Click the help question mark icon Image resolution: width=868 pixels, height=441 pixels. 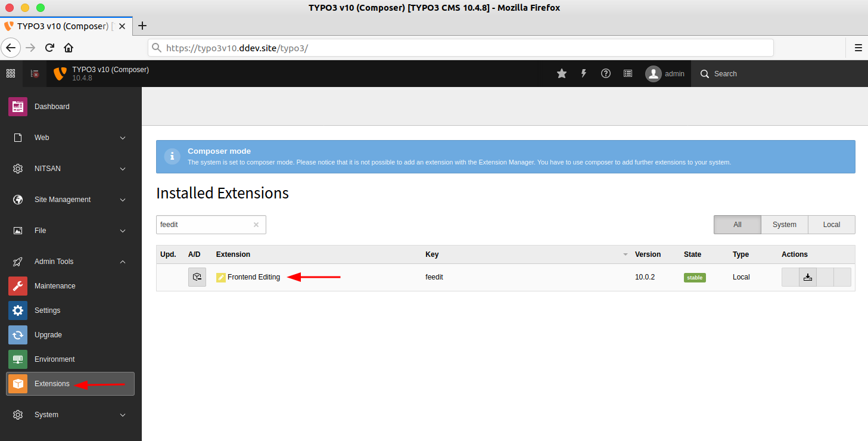point(606,73)
